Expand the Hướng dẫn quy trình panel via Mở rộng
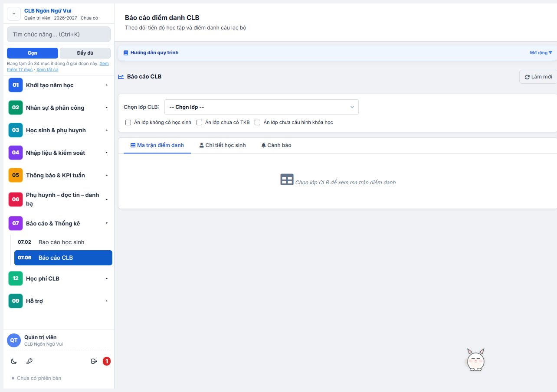This screenshot has height=392, width=557. [x=541, y=53]
